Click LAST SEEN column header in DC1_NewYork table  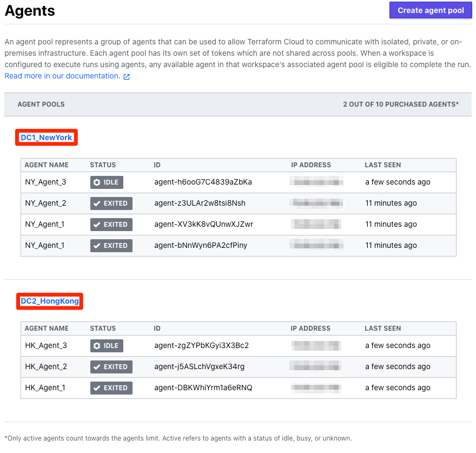click(383, 165)
